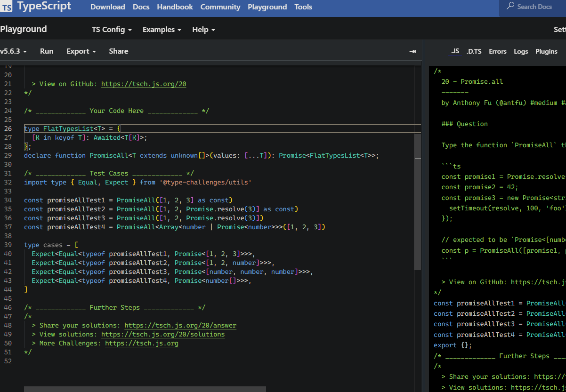Expand the Examples menu
566x392 pixels.
coord(162,30)
